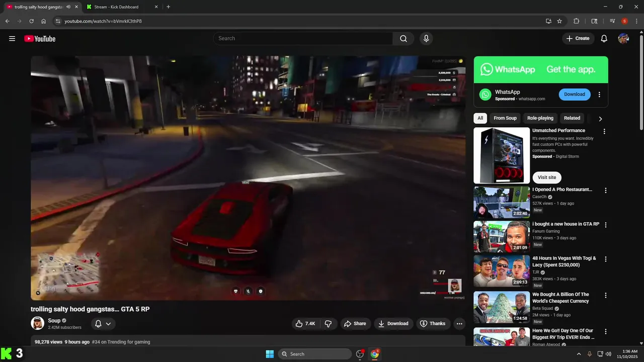644x362 pixels.
Task: Download the video
Action: pos(393,324)
